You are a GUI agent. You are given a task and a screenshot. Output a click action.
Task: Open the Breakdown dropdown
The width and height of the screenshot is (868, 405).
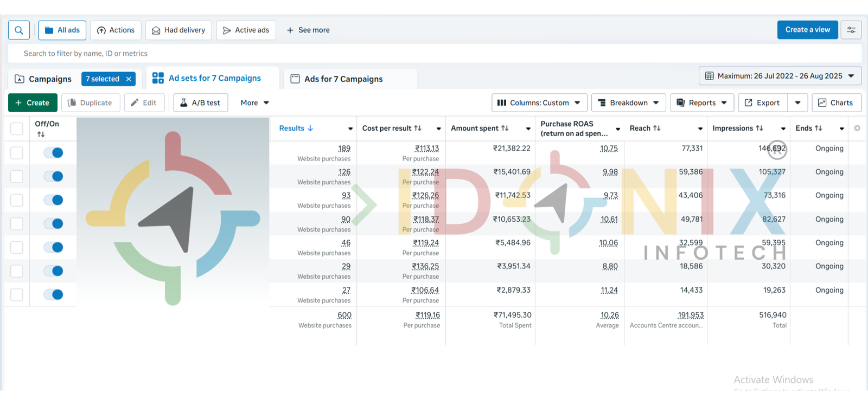tap(629, 103)
